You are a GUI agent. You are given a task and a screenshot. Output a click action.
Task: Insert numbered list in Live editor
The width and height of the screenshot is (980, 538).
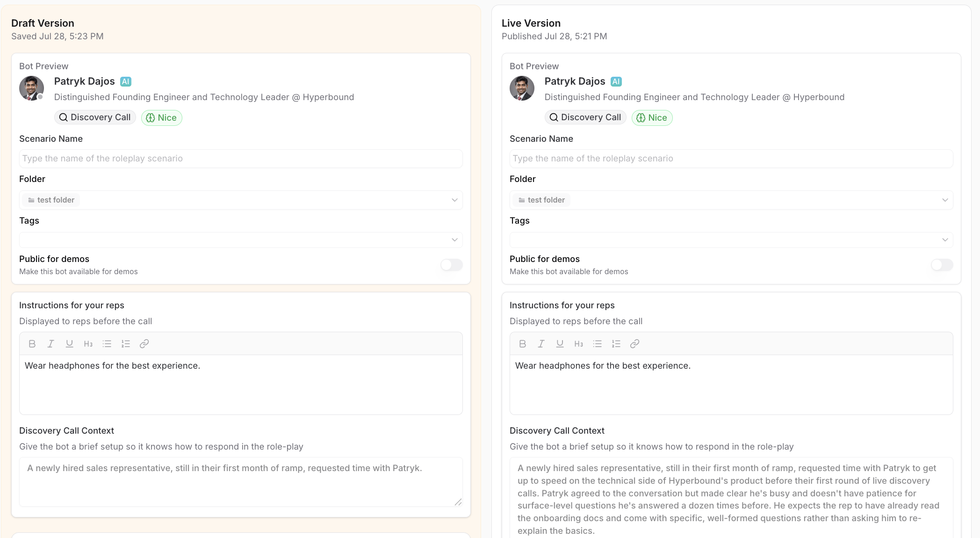point(616,344)
